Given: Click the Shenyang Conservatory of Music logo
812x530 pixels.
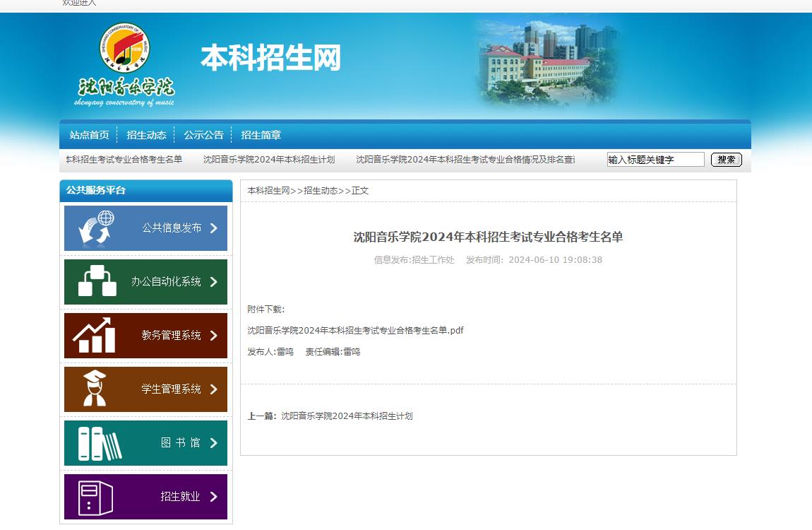Looking at the screenshot, I should (x=125, y=65).
